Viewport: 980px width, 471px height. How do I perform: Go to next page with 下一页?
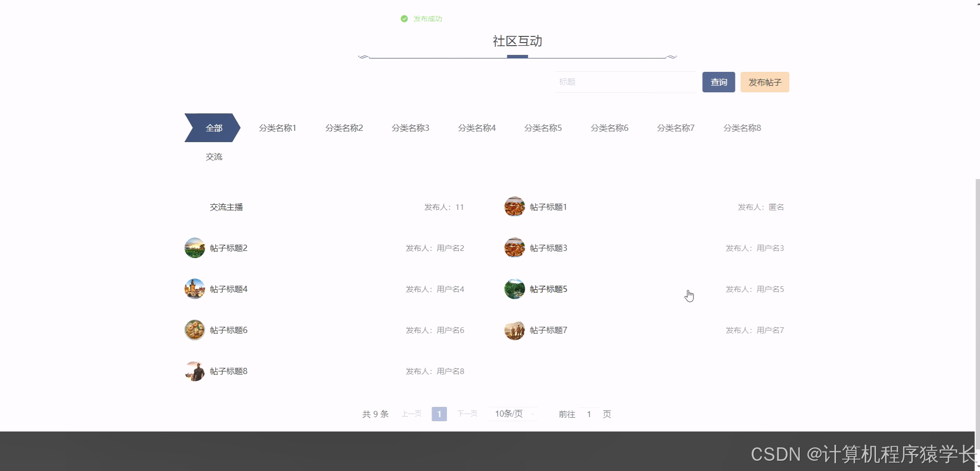pos(467,414)
